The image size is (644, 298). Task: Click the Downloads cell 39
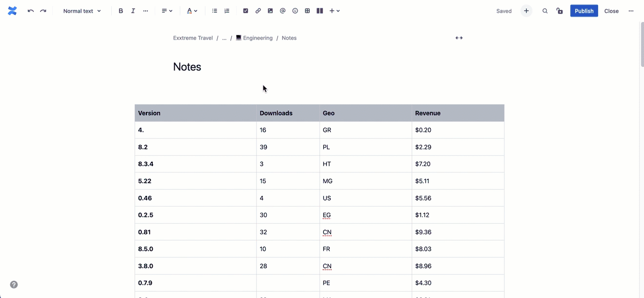pyautogui.click(x=288, y=147)
